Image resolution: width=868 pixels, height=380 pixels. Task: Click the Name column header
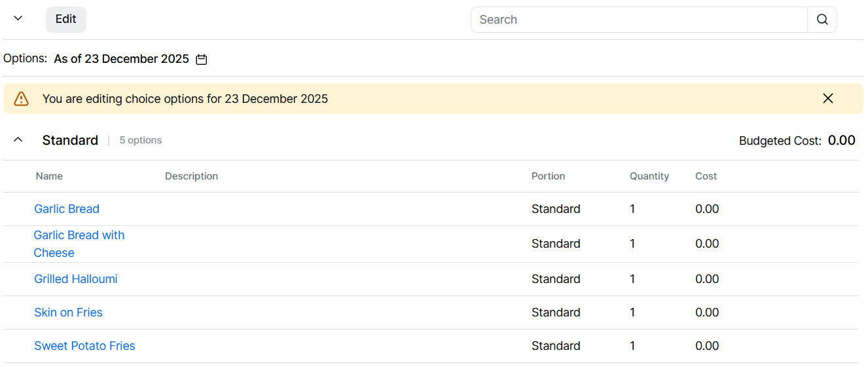(x=49, y=176)
